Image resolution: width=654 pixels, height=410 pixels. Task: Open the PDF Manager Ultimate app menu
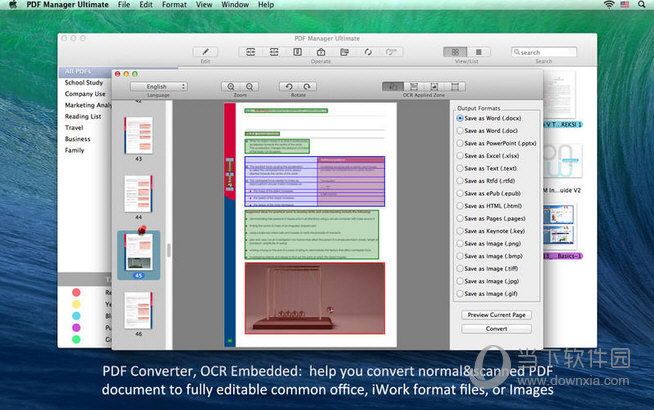[67, 5]
